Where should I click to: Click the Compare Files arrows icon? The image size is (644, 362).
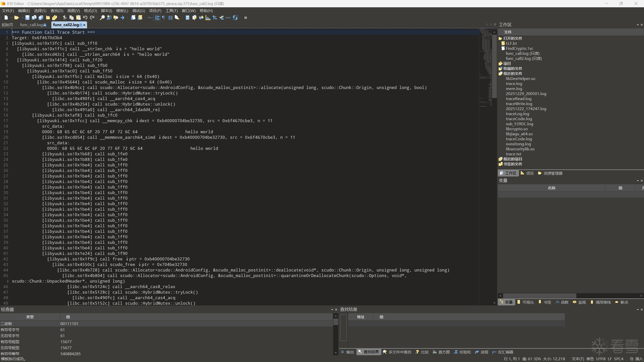point(201,18)
